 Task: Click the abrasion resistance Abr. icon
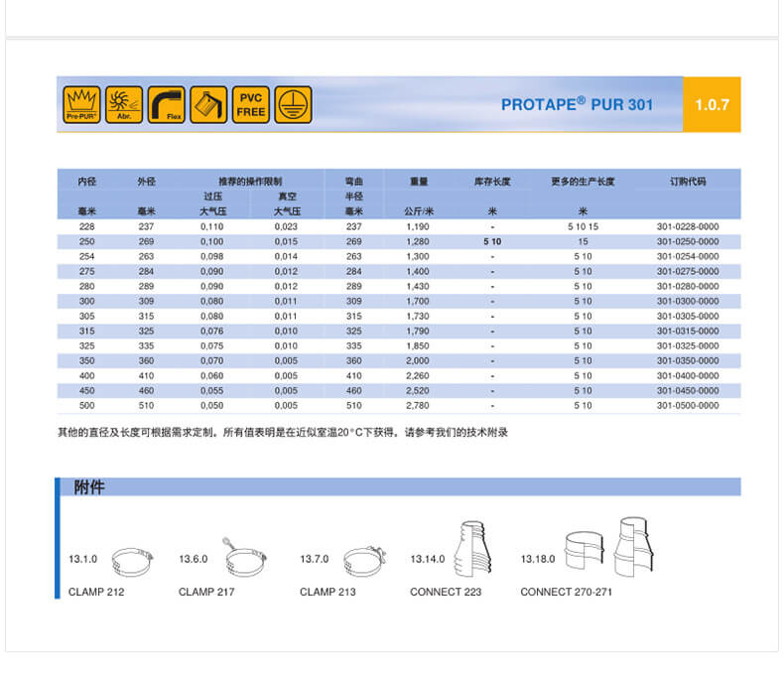pos(124,104)
